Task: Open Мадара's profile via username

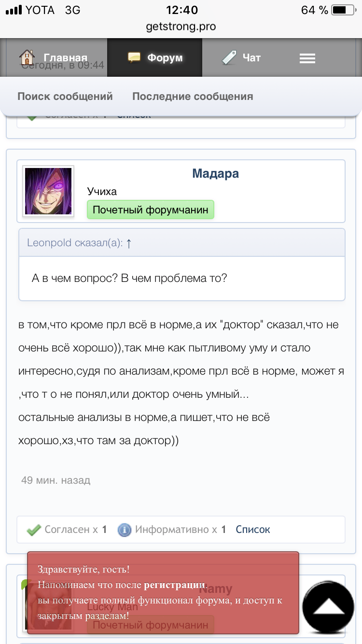Action: pyautogui.click(x=215, y=173)
